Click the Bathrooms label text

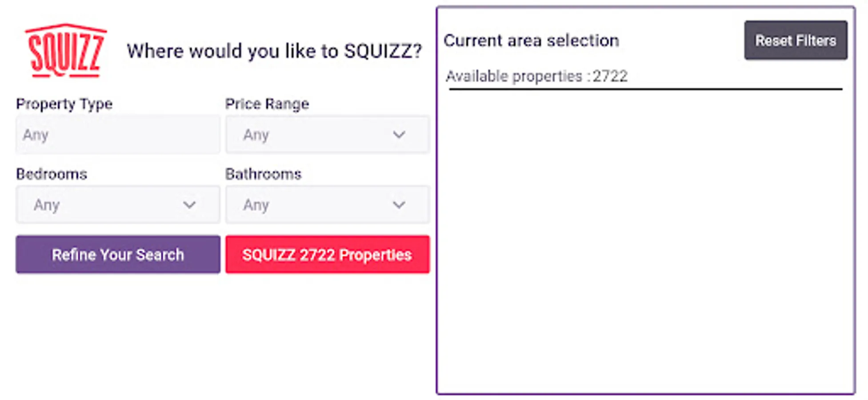point(263,174)
